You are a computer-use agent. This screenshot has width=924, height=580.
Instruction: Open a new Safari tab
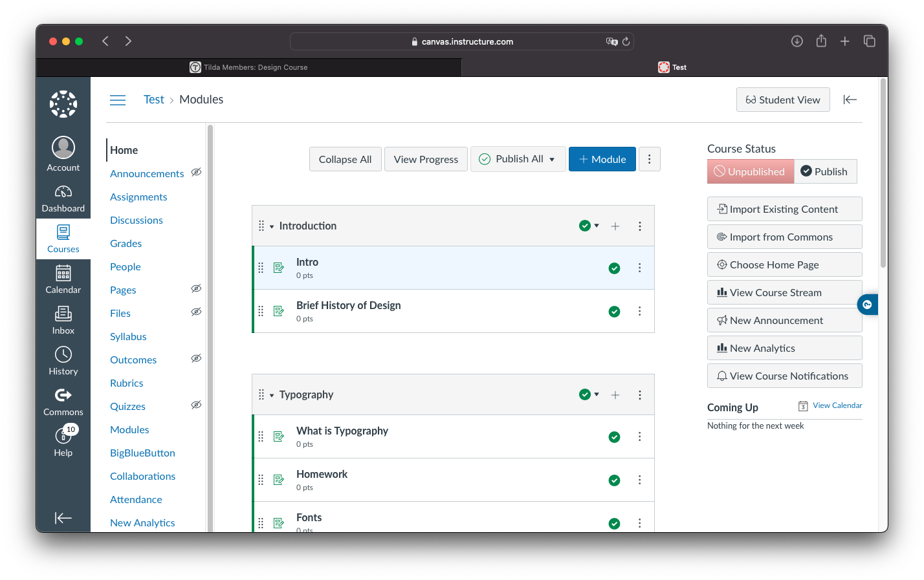click(x=845, y=41)
